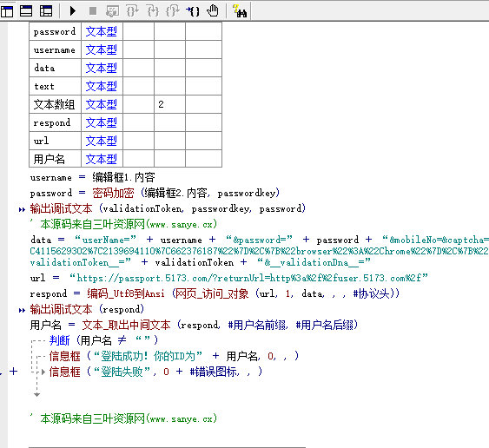Click 文本型 type in data row
The image size is (489, 448).
point(102,68)
